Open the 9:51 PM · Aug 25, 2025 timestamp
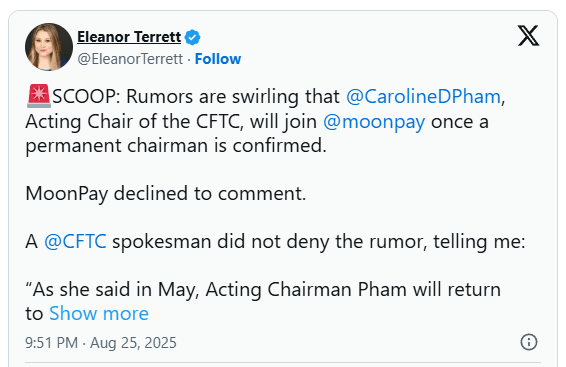 pos(101,343)
